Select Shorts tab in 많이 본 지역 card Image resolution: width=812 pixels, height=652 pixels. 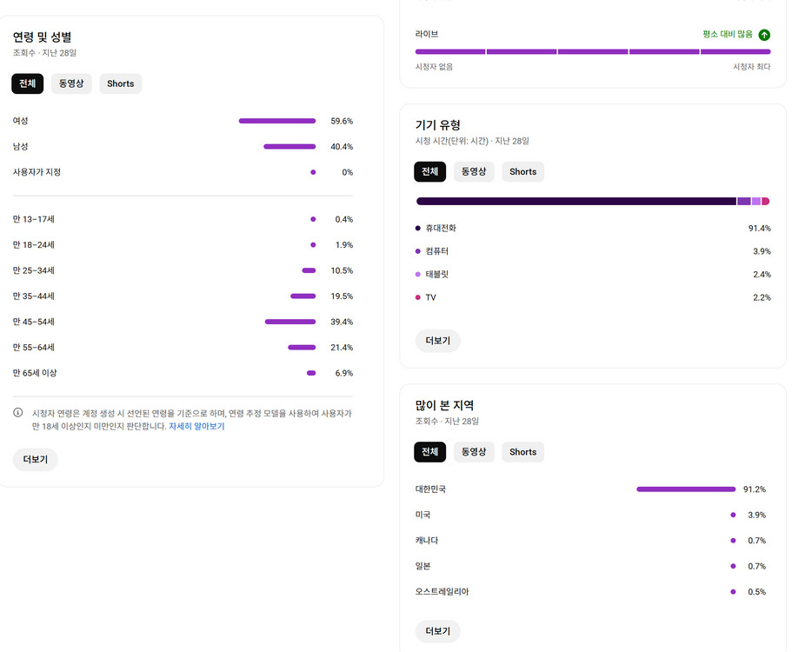click(523, 451)
